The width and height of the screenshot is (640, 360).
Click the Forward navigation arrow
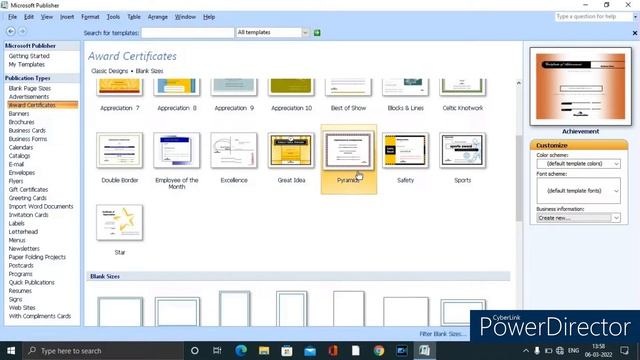pos(22,31)
